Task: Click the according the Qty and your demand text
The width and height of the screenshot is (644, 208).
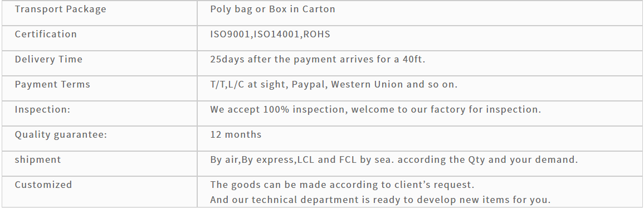Action: pyautogui.click(x=487, y=159)
